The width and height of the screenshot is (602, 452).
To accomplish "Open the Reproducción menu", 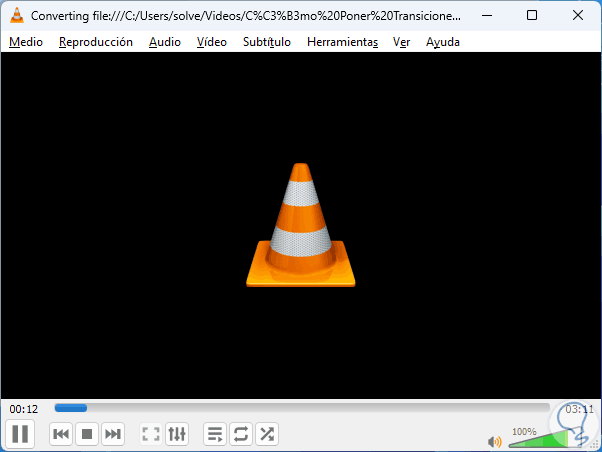I will click(96, 42).
